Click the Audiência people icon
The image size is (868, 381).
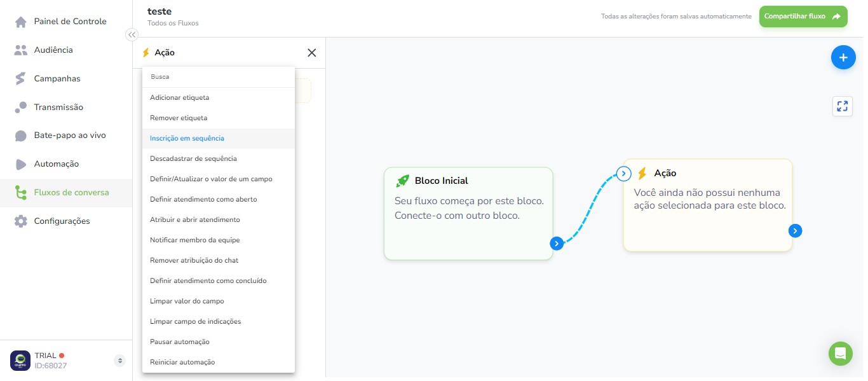[x=21, y=50]
